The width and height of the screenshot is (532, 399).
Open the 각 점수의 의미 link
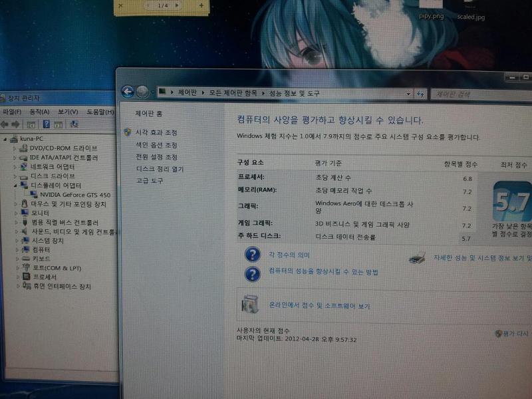coord(289,255)
